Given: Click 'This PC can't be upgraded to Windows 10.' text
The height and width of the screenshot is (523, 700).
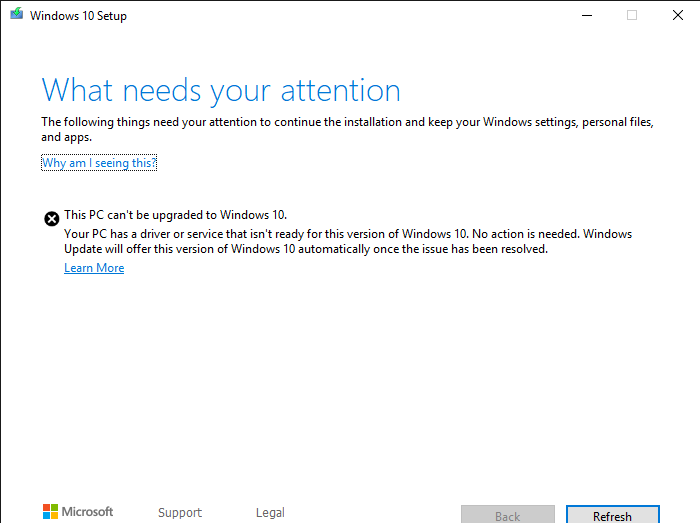Looking at the screenshot, I should coord(175,215).
